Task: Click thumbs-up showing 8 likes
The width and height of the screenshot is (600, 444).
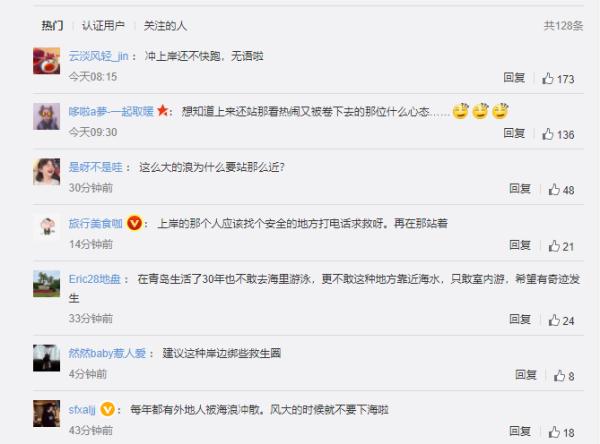Action: click(x=559, y=375)
